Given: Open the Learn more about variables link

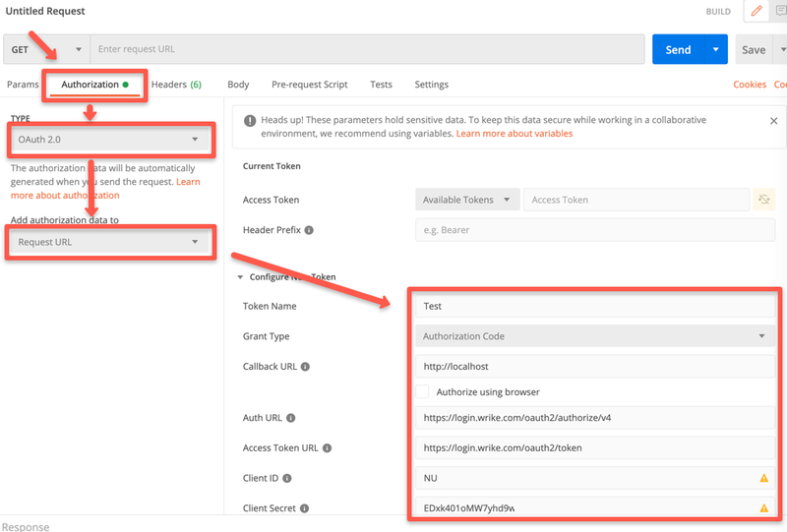Looking at the screenshot, I should click(x=514, y=134).
